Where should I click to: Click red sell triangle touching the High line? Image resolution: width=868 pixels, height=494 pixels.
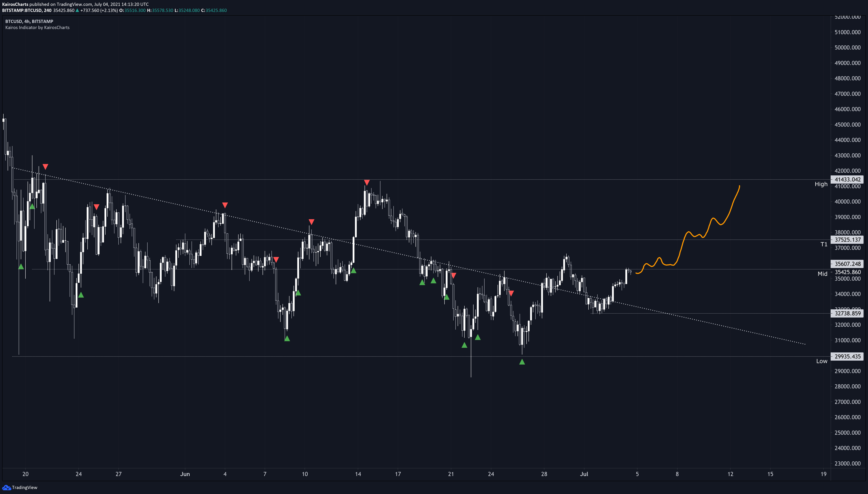click(x=367, y=183)
